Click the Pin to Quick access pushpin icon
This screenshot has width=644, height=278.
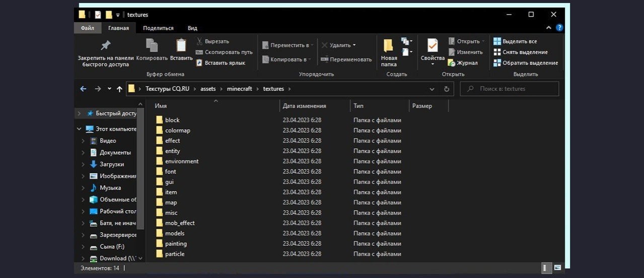coord(105,45)
